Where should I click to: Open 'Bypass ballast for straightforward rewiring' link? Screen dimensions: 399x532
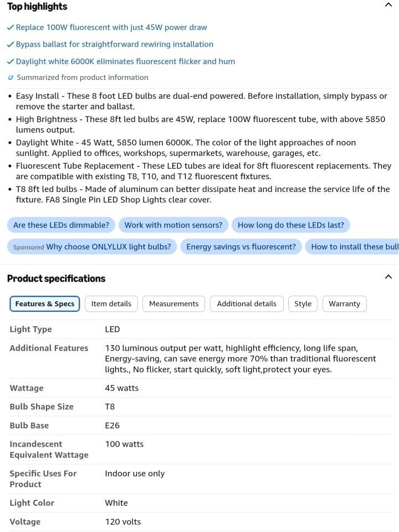(x=115, y=44)
